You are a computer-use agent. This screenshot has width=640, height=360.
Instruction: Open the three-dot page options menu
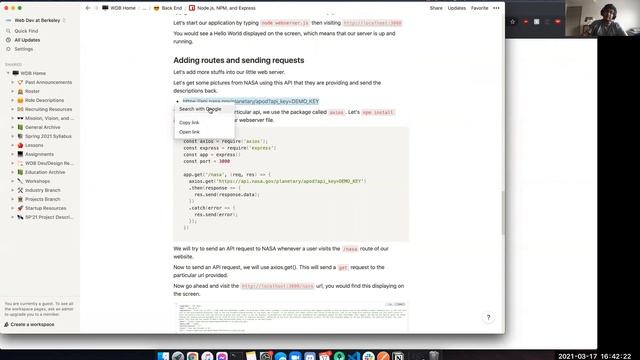click(496, 8)
